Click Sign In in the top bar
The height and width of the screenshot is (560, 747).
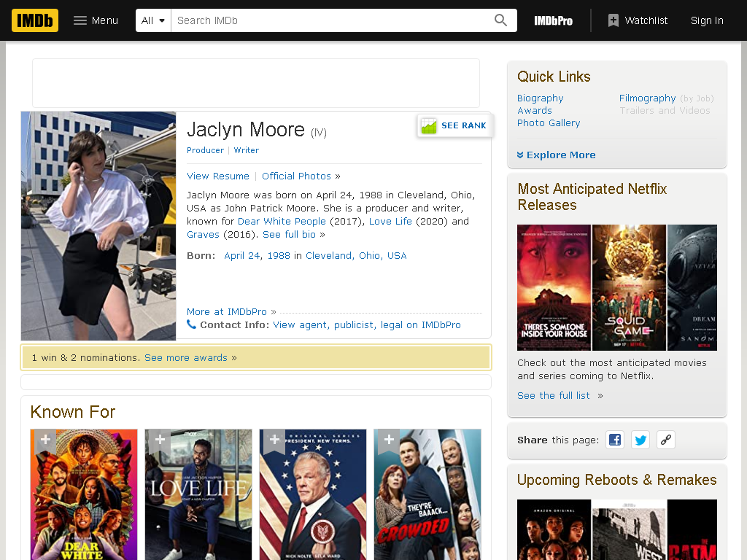tap(707, 20)
